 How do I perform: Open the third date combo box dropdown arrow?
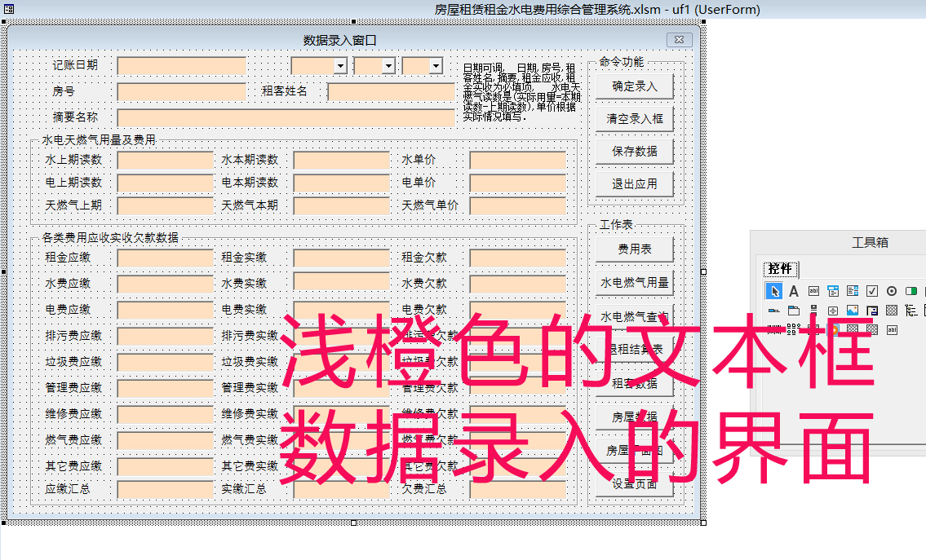436,65
